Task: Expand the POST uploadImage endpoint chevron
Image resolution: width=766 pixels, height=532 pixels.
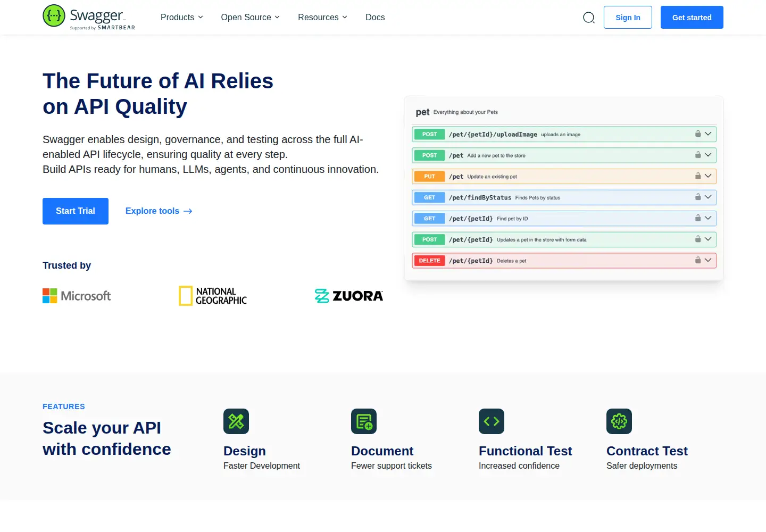Action: 708,134
